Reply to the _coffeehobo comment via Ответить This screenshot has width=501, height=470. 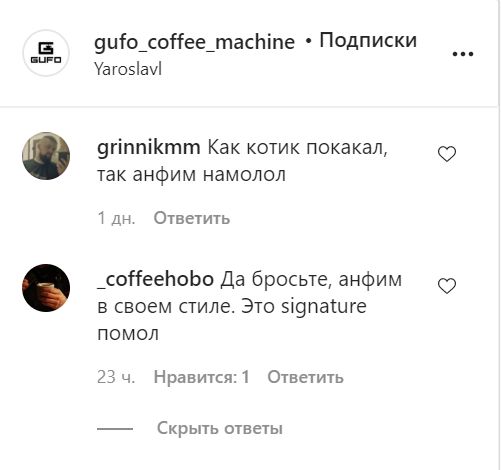(305, 377)
